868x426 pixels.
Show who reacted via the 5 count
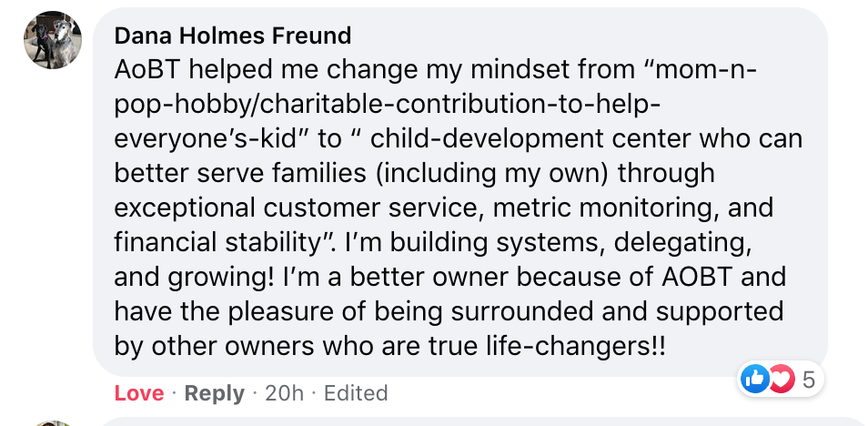click(808, 380)
